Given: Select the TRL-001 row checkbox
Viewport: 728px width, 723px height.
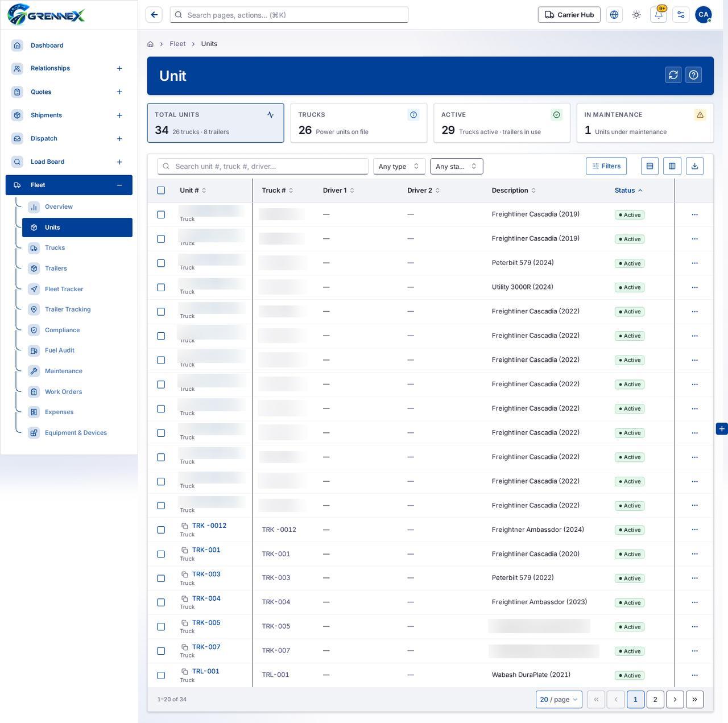Looking at the screenshot, I should (x=161, y=675).
